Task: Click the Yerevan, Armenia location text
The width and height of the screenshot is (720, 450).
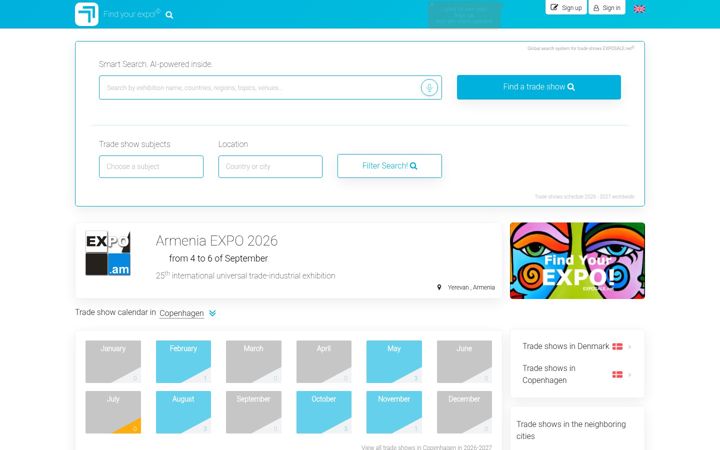Action: coord(471,287)
